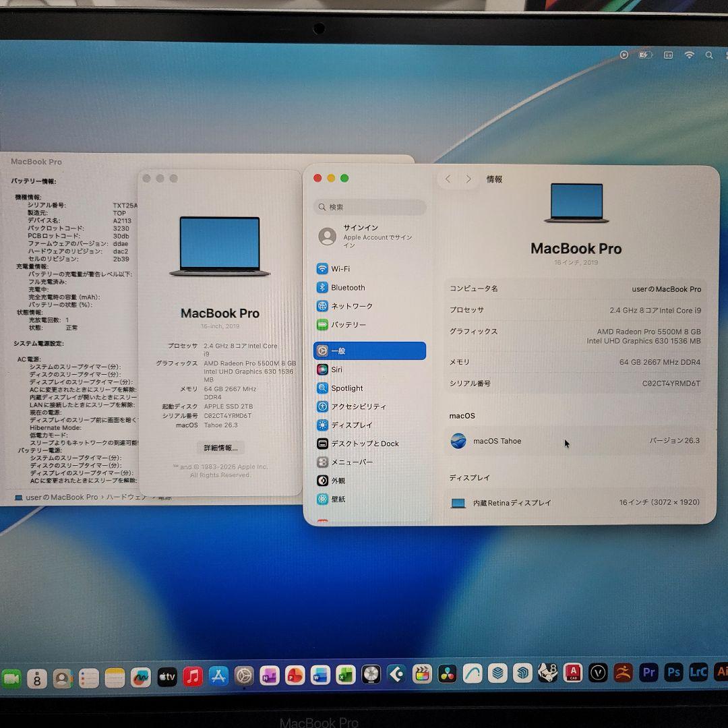The height and width of the screenshot is (728, 728).
Task: Click the メモリ 64 GB row in Settings
Action: coord(575,362)
